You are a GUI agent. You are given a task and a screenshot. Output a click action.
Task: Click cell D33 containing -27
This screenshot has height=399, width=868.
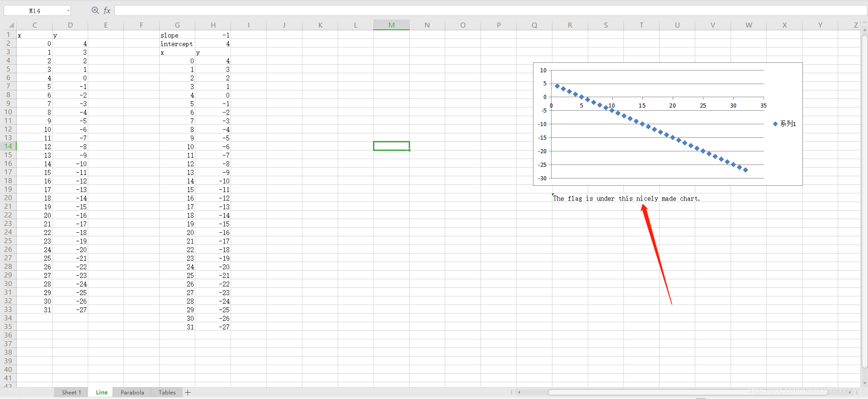pyautogui.click(x=70, y=310)
